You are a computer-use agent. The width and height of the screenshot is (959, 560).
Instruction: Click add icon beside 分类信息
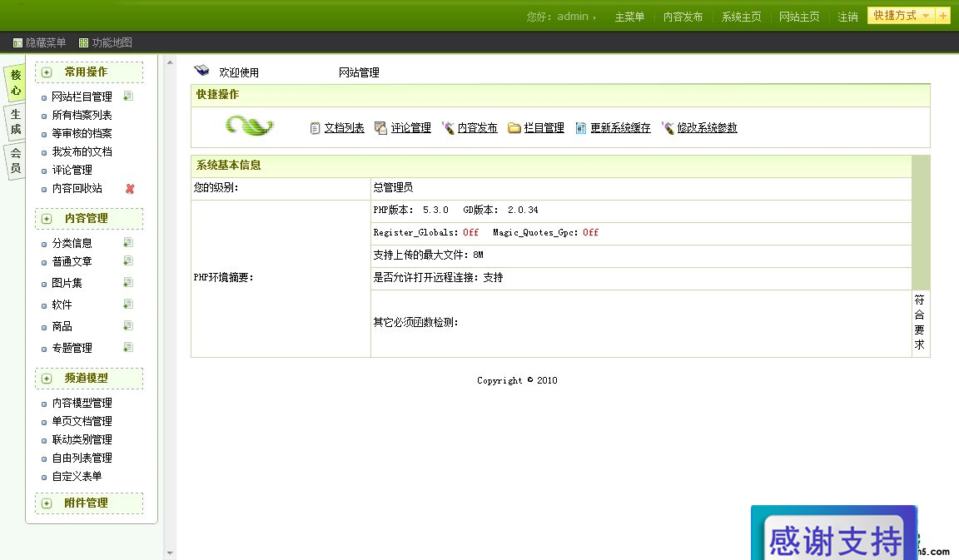(x=128, y=243)
